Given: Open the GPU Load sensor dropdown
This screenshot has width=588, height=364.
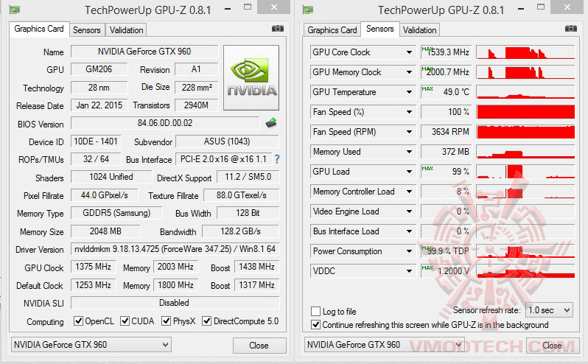Looking at the screenshot, I should coord(409,172).
